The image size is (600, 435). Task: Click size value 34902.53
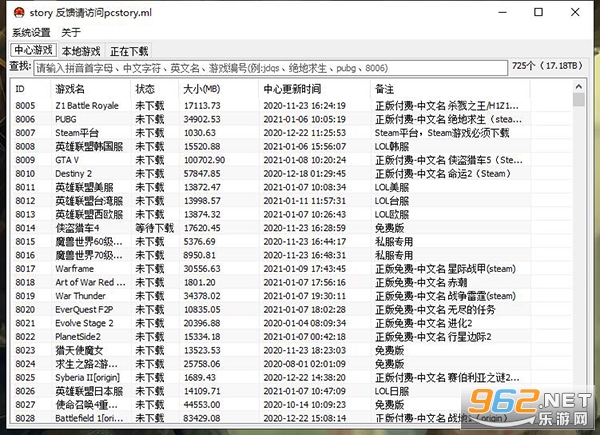[x=202, y=119]
